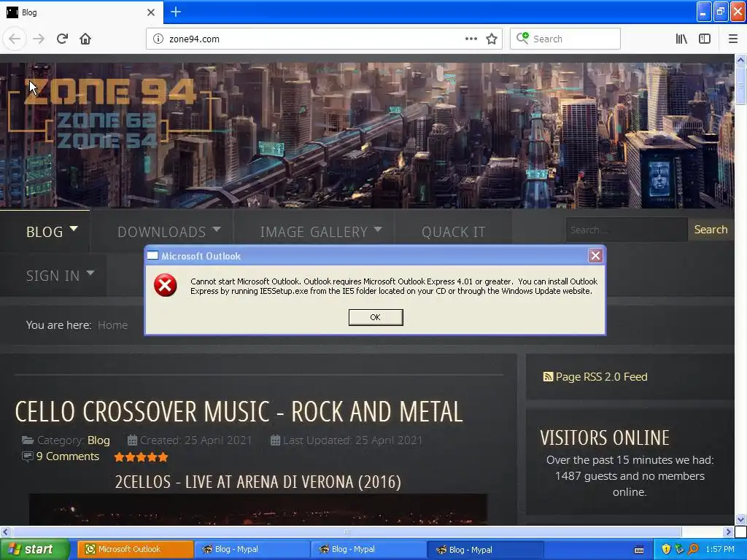Click the left arrow of horizontal scrollbar
Screen dimensions: 747x560
5,532
